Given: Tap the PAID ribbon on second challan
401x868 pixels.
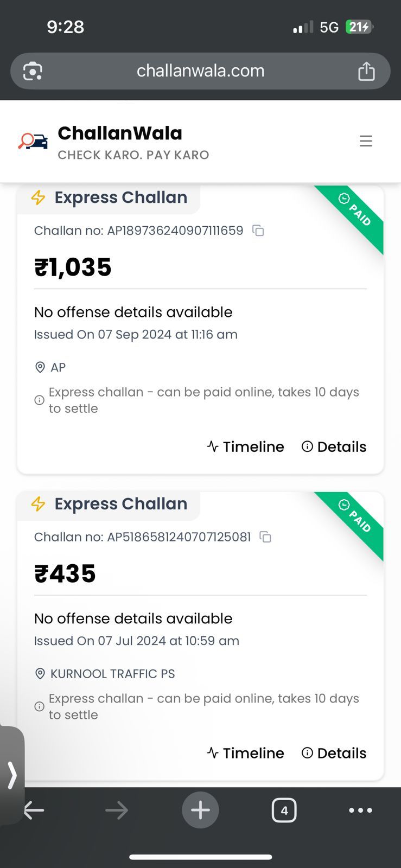Looking at the screenshot, I should click(x=357, y=519).
